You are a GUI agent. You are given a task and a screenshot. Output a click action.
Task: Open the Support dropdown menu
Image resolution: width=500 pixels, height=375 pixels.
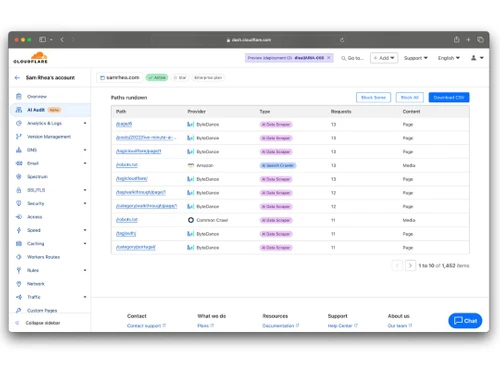[416, 58]
